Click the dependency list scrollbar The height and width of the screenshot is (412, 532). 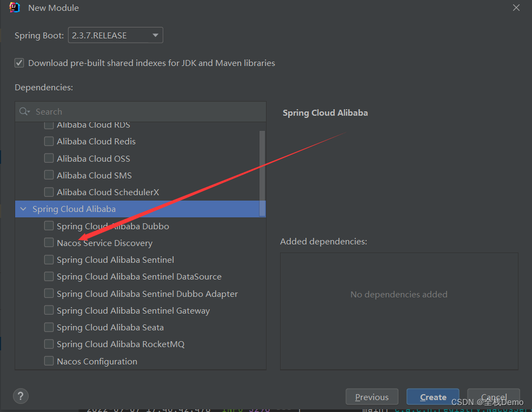[262, 174]
